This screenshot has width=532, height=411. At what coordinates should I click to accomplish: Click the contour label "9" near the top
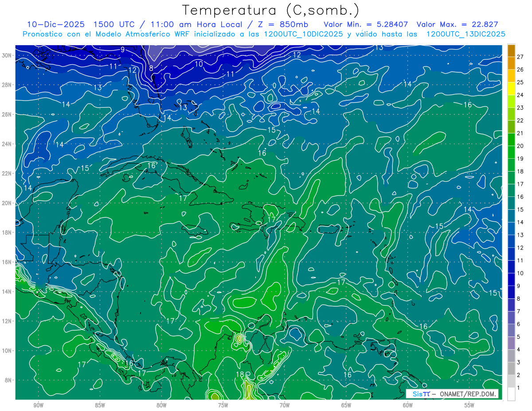pyautogui.click(x=123, y=50)
